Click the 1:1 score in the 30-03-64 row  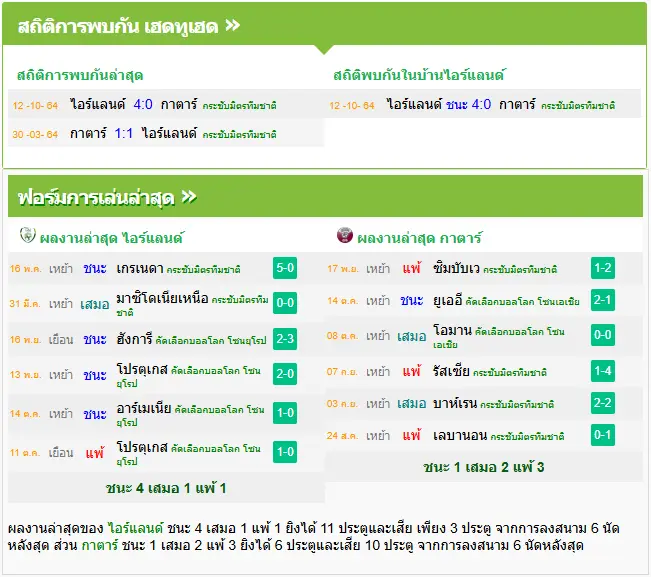(123, 133)
